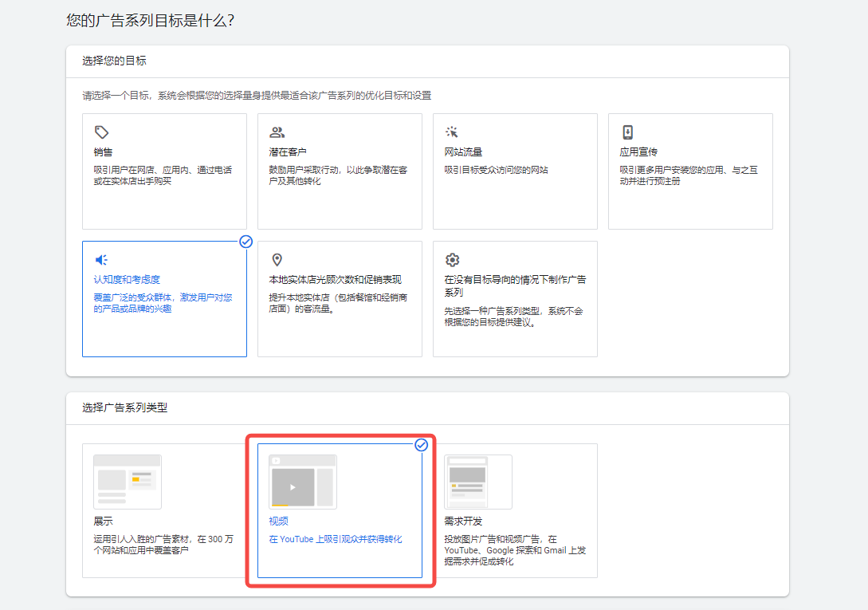Select the 需求开发 campaign type thumbnail

pos(478,482)
